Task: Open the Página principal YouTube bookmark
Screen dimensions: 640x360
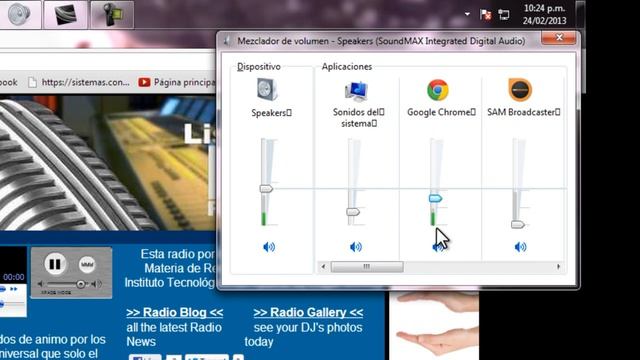Action: [x=177, y=82]
